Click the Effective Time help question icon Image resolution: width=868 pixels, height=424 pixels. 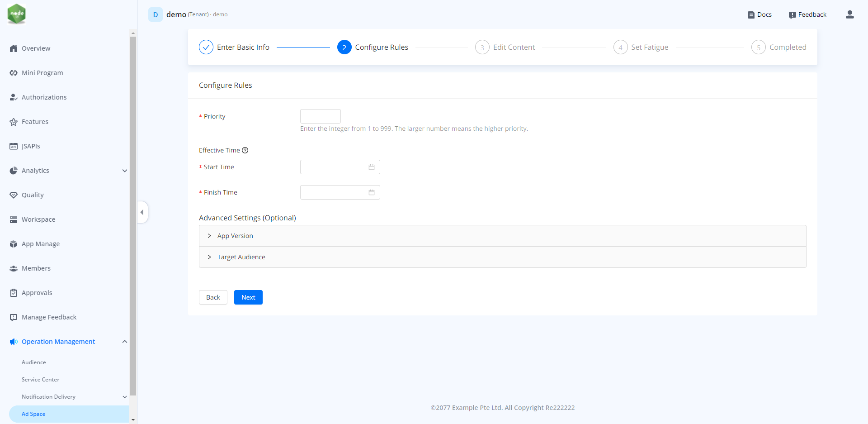click(245, 150)
